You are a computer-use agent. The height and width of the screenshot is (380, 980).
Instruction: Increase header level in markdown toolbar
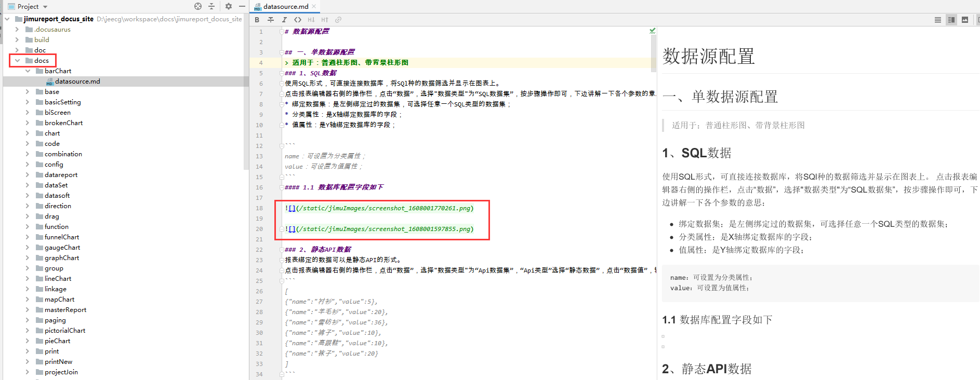[325, 20]
